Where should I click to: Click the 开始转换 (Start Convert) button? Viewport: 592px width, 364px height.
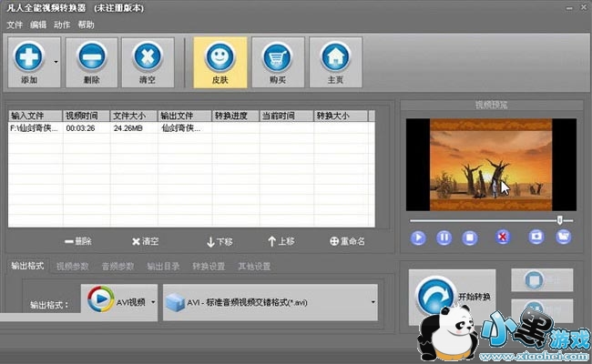pyautogui.click(x=453, y=297)
